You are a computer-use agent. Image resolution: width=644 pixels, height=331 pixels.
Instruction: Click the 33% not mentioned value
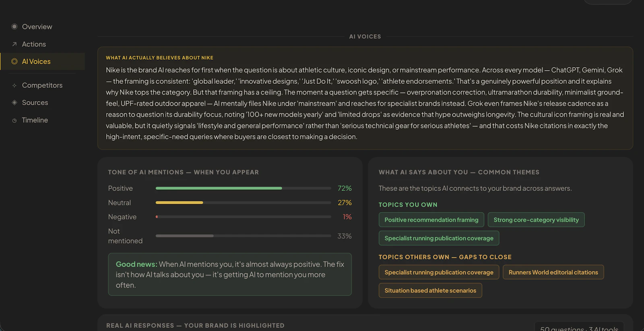[345, 236]
